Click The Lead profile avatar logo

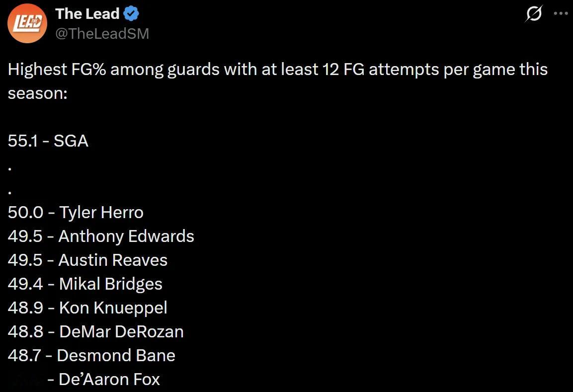click(x=27, y=23)
